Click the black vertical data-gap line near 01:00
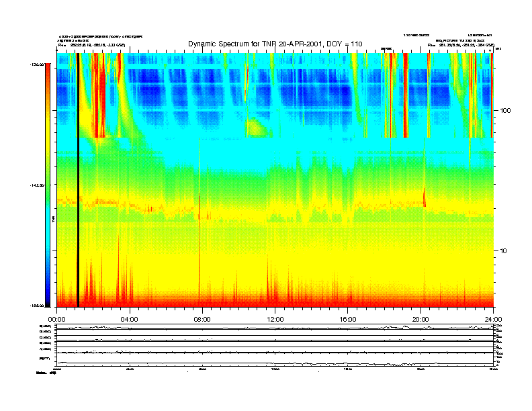532x411 pixels. (78, 180)
